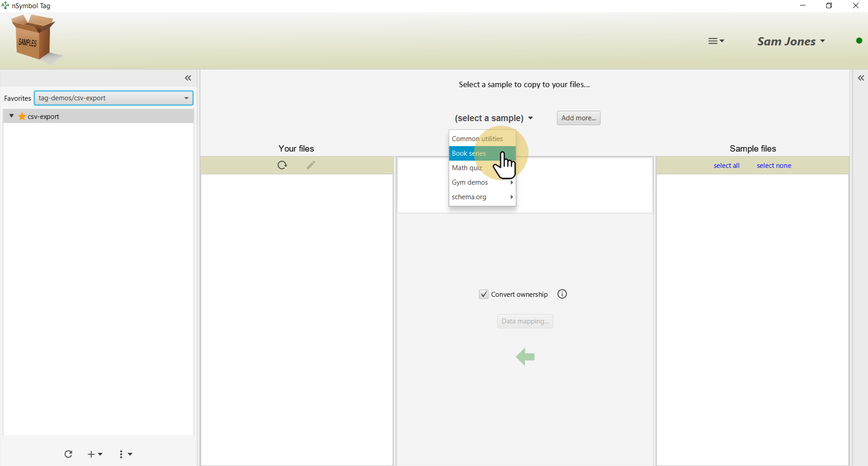
Task: Open the Sam Jones user dropdown
Action: [791, 41]
